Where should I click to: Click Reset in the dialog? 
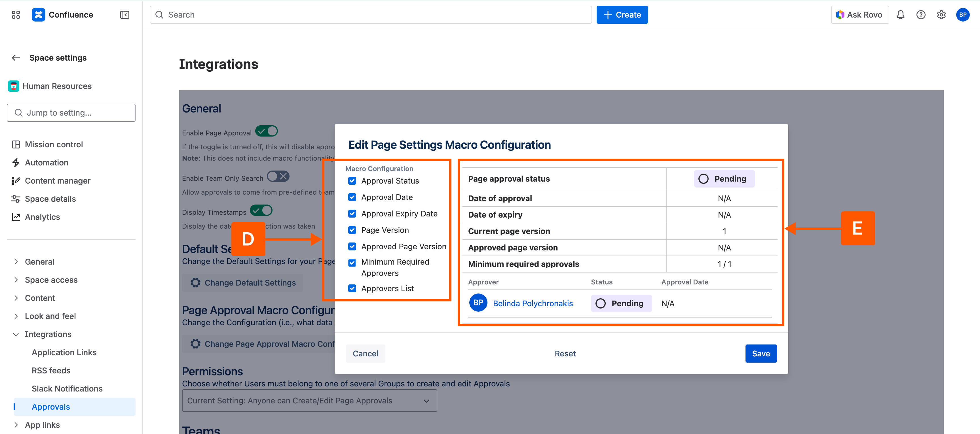(x=565, y=354)
